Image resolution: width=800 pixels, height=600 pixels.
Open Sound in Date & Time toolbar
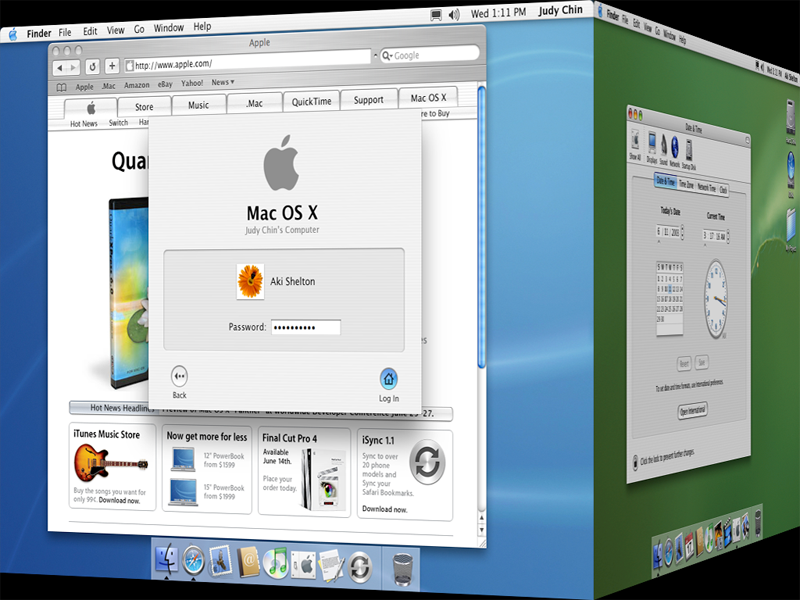(663, 151)
